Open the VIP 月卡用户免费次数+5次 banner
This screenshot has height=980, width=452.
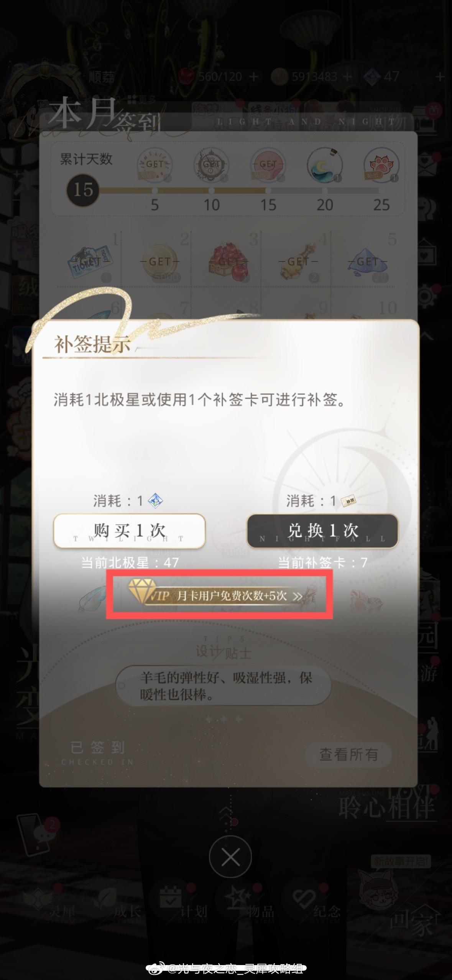[219, 595]
